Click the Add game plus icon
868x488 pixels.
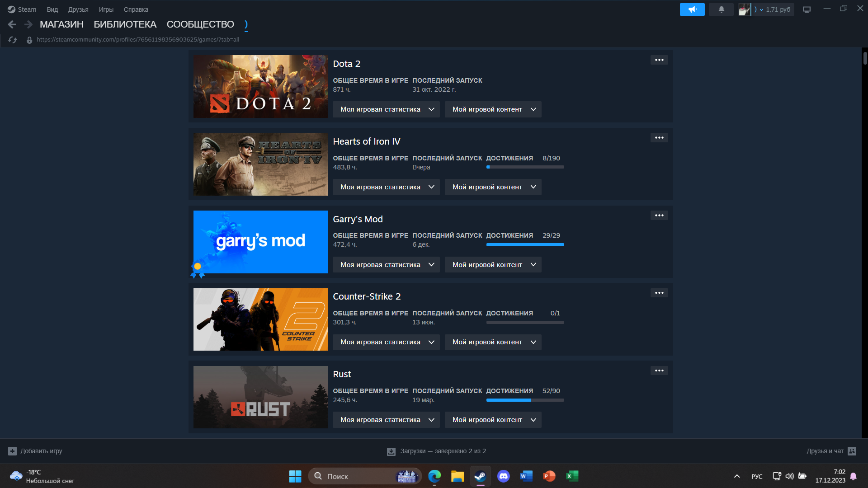tap(13, 451)
